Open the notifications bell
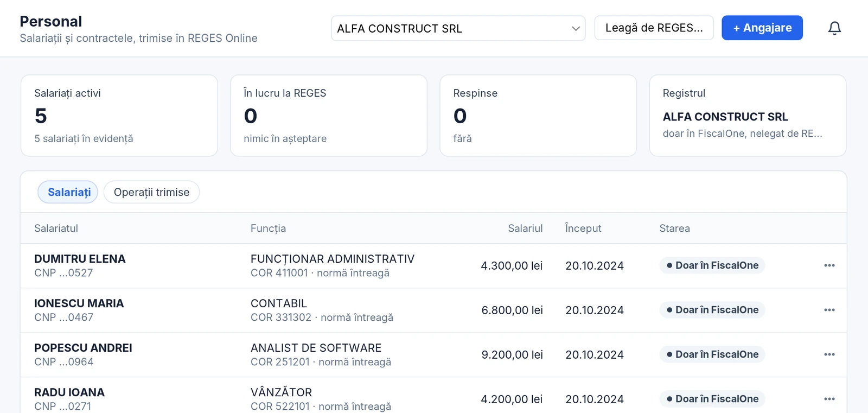The height and width of the screenshot is (413, 868). tap(834, 28)
